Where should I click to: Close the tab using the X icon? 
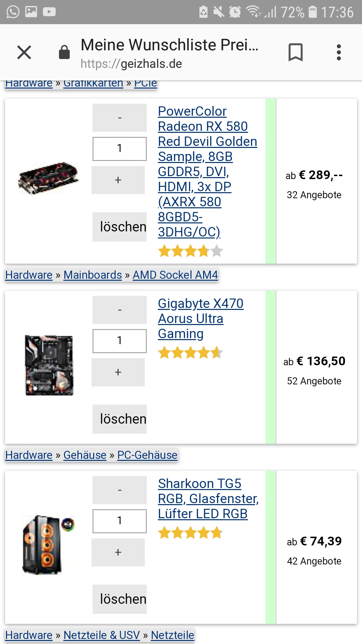pyautogui.click(x=24, y=52)
